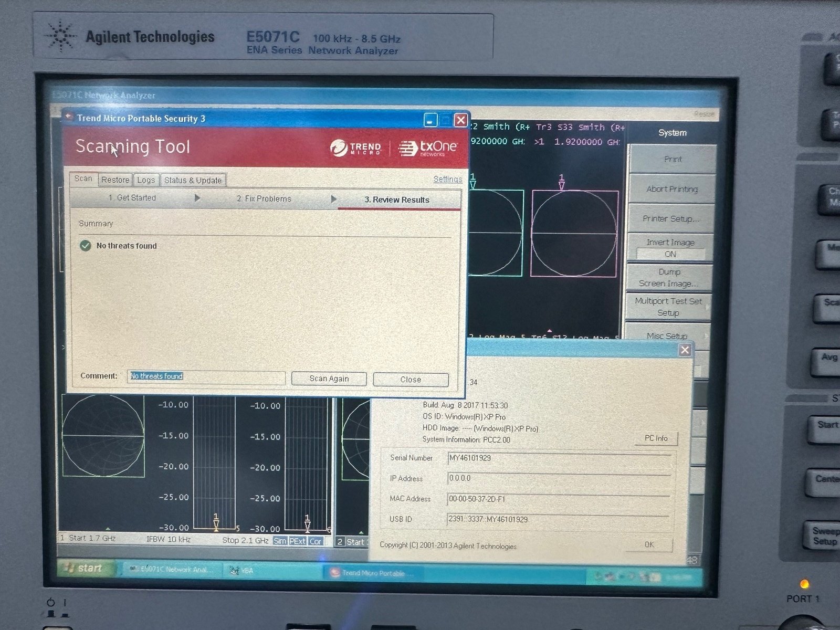Click the Close button in Scanning Tool

[411, 380]
